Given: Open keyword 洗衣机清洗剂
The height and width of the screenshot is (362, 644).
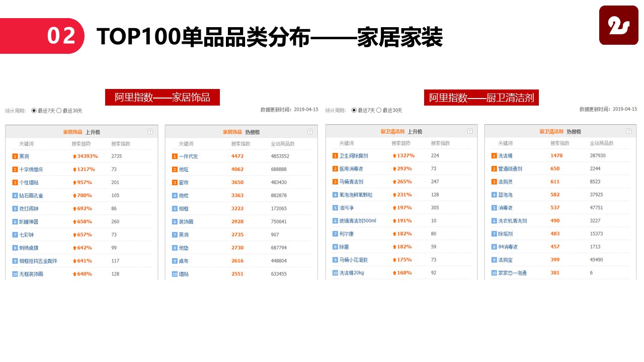Looking at the screenshot, I should click(512, 221).
